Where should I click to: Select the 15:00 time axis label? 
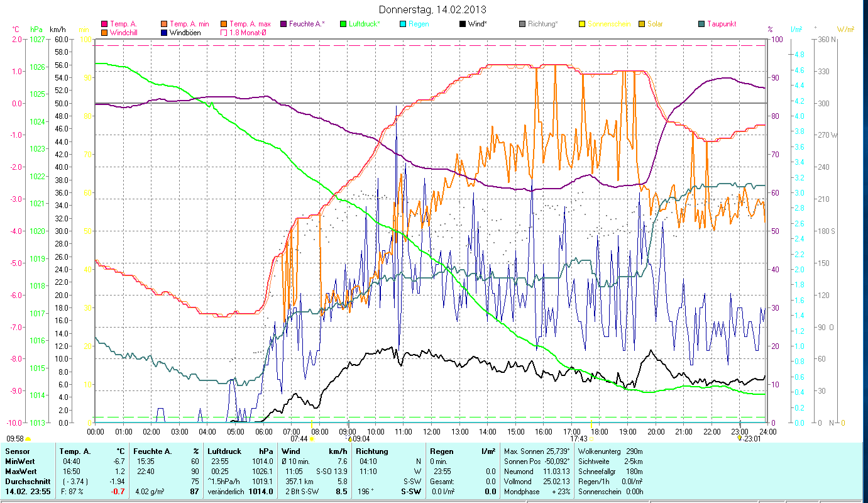pyautogui.click(x=515, y=432)
